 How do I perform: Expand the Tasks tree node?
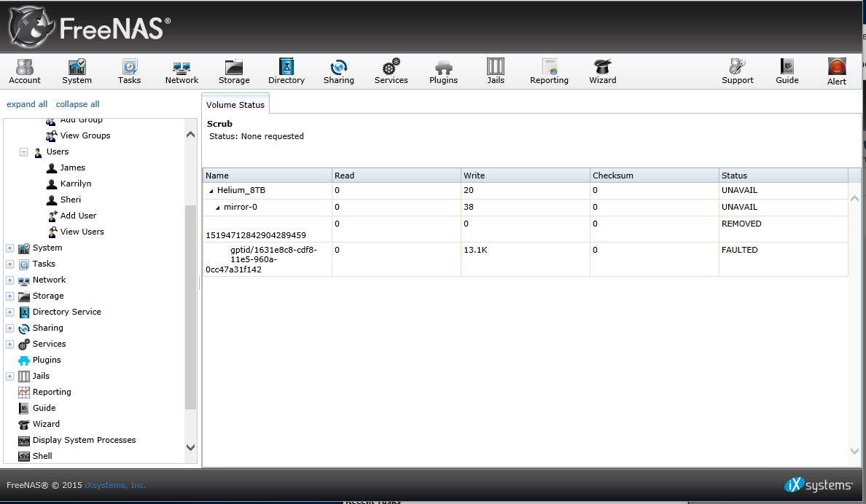10,264
